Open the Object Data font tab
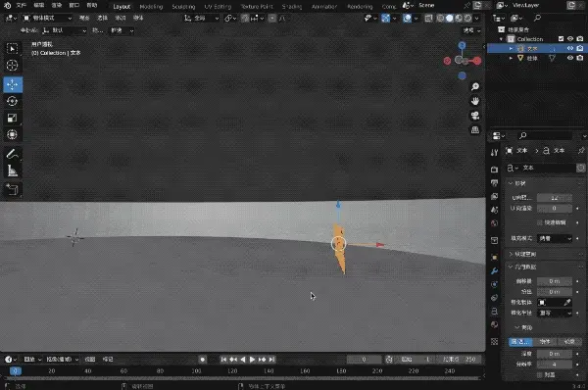Viewport: 588px width, 390px height. tap(494, 312)
